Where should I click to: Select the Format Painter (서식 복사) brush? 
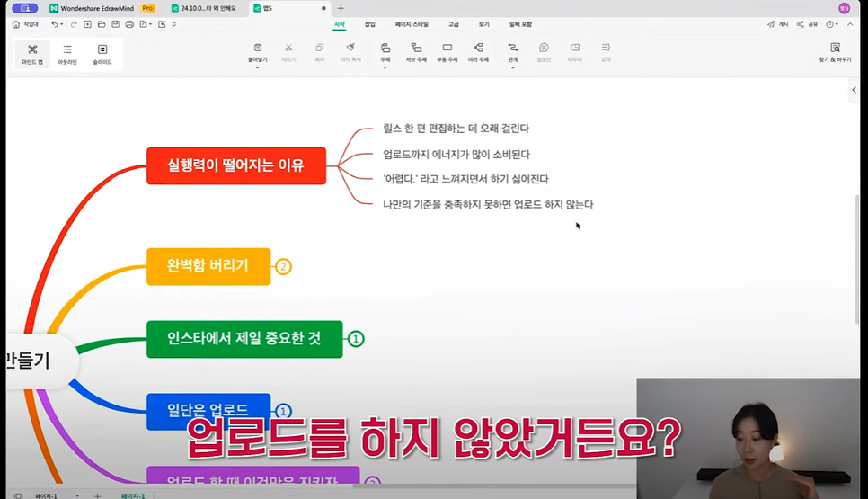click(350, 49)
